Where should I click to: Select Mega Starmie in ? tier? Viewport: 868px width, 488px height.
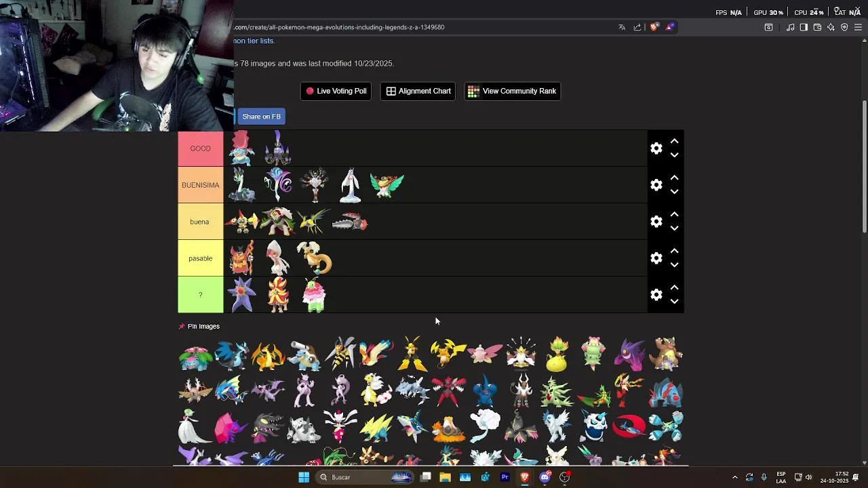click(241, 295)
